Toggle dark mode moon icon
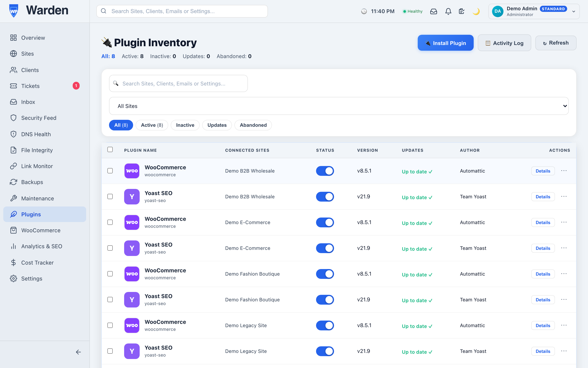Viewport: 588px width, 368px height. tap(476, 11)
